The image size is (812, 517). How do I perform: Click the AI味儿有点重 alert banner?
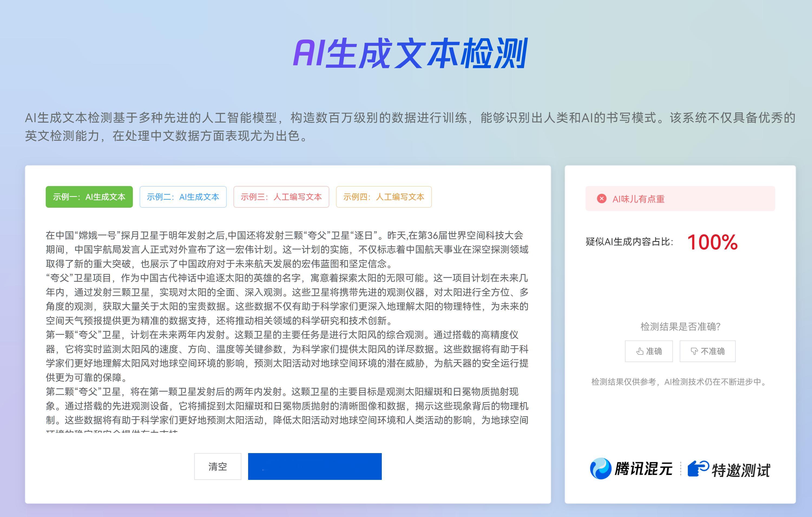coord(680,199)
